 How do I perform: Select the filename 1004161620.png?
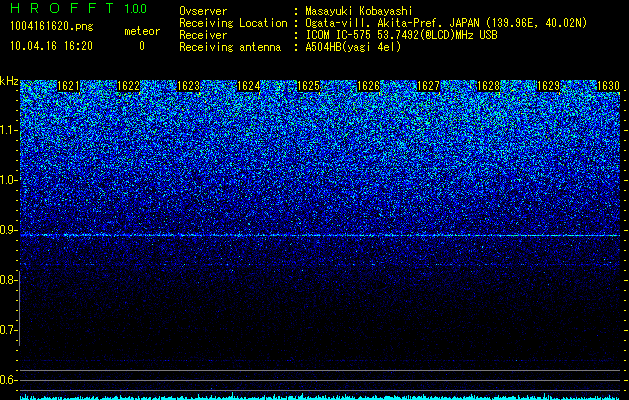pyautogui.click(x=52, y=27)
